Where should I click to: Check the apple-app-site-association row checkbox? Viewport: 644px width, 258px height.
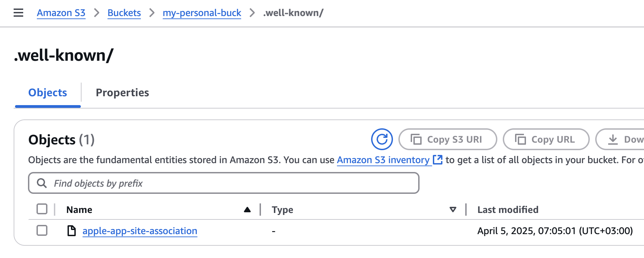coord(42,230)
